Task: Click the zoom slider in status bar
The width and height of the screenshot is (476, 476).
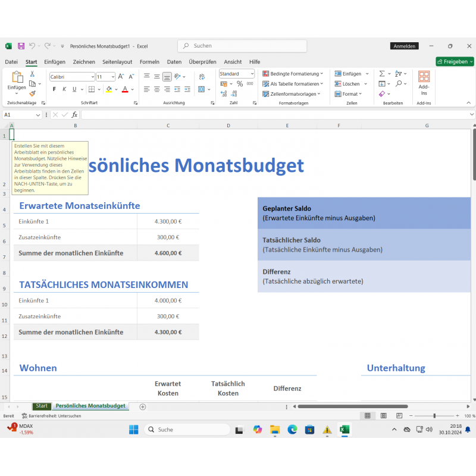Action: point(434,416)
